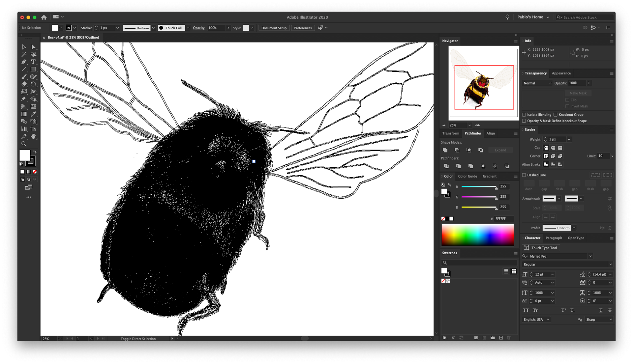
Task: Click the Preferences button
Action: pos(303,28)
